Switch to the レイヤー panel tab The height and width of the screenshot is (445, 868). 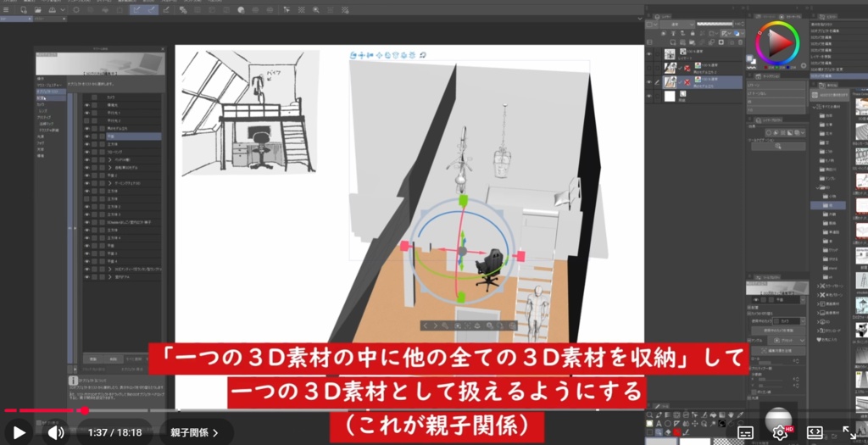coord(663,17)
